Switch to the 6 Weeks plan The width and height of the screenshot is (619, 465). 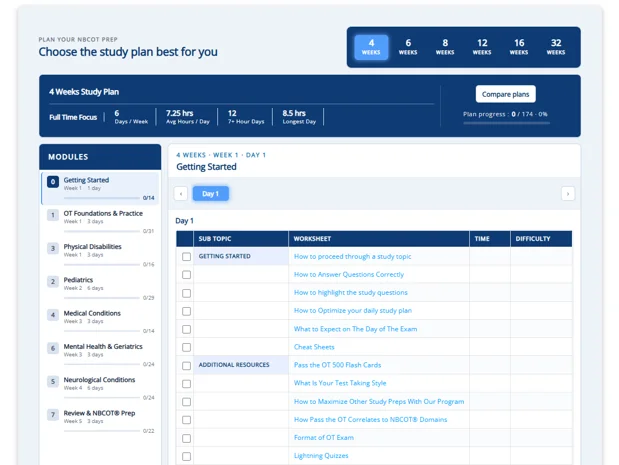pyautogui.click(x=408, y=47)
